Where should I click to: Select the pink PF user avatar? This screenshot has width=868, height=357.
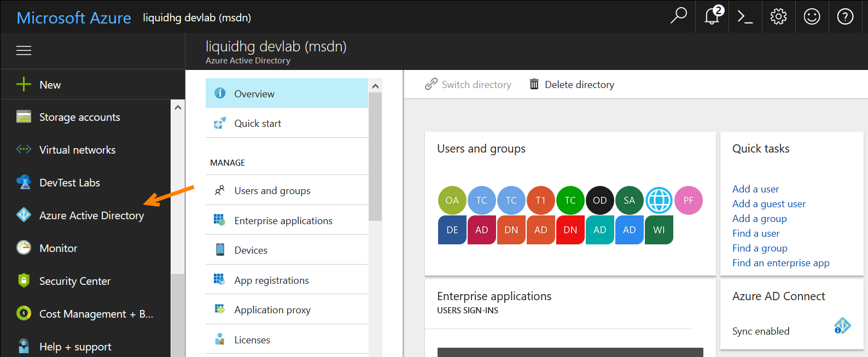[x=688, y=201]
